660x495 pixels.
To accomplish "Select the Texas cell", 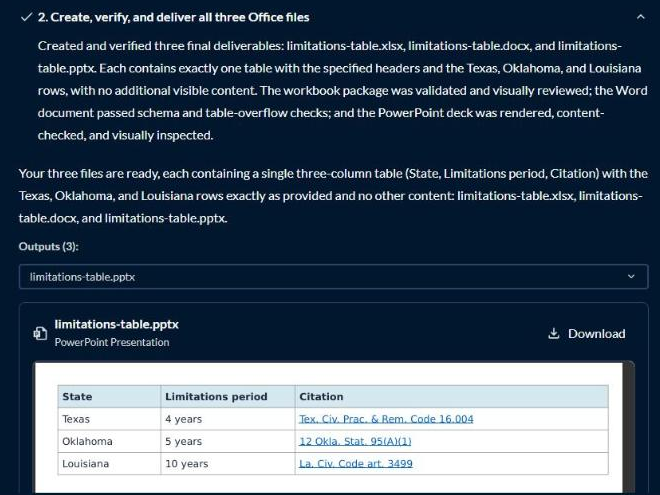I will tap(109, 419).
